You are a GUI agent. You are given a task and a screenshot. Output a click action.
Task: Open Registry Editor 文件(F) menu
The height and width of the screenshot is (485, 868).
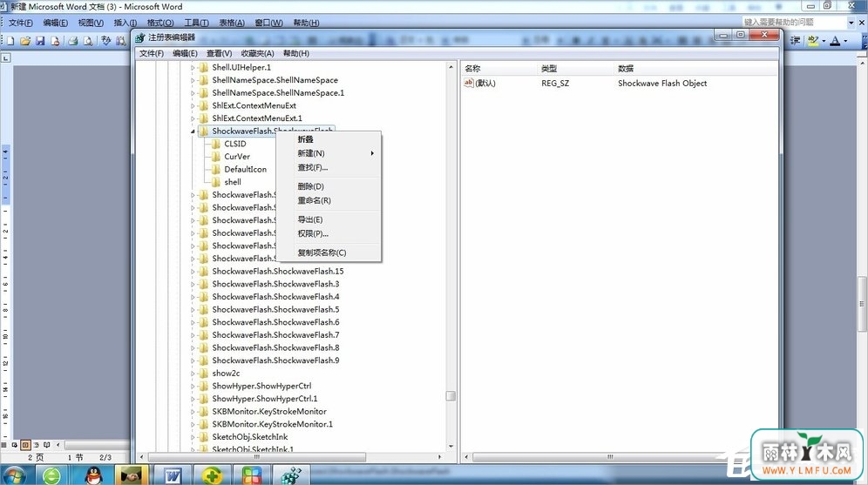click(x=151, y=54)
